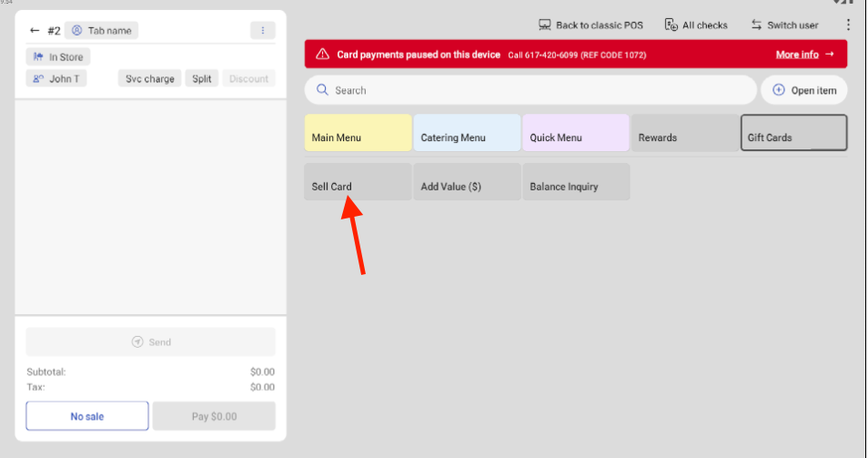
Task: Open the three-dot menu in check header
Action: [x=262, y=31]
